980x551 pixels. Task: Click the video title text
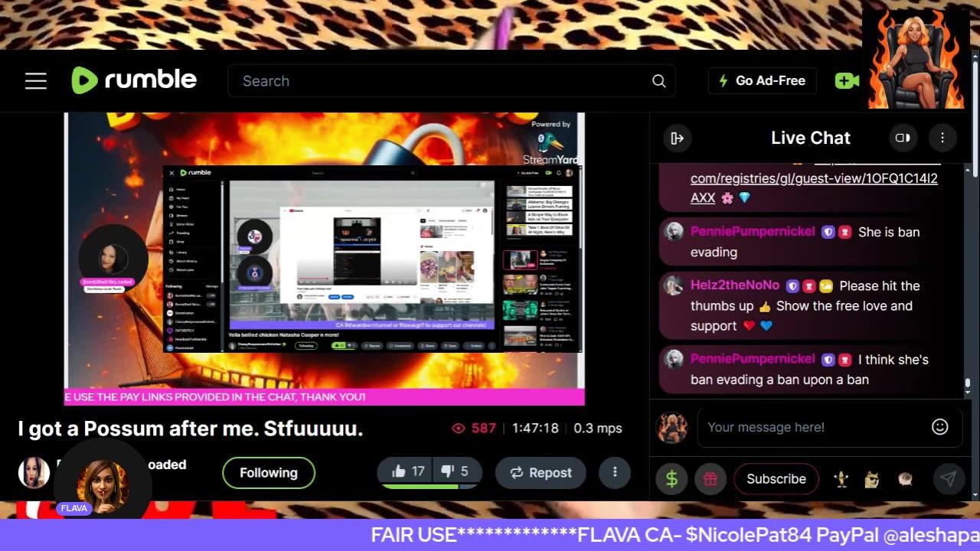[x=191, y=429]
